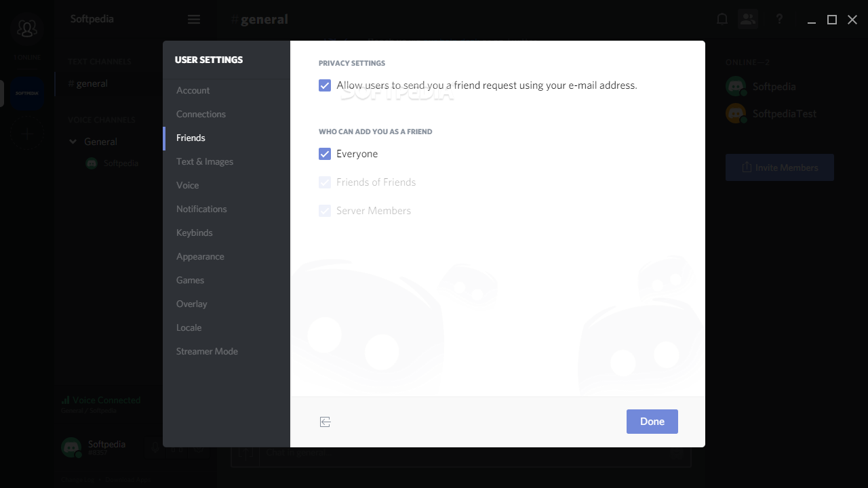Click the Voice Connected status
This screenshot has width=868, height=488.
(102, 401)
